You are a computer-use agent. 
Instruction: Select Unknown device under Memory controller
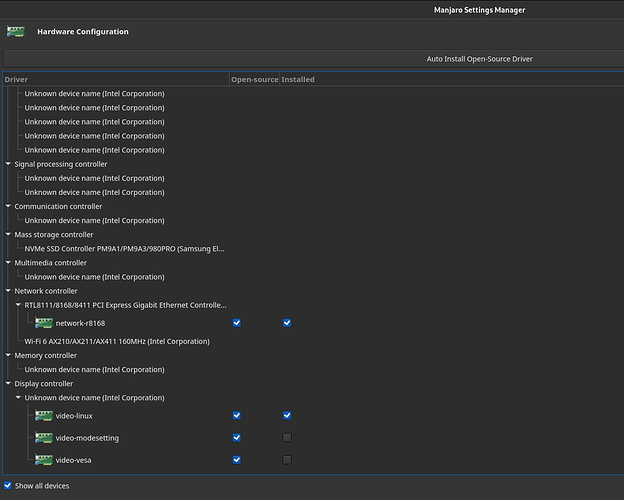(x=94, y=370)
